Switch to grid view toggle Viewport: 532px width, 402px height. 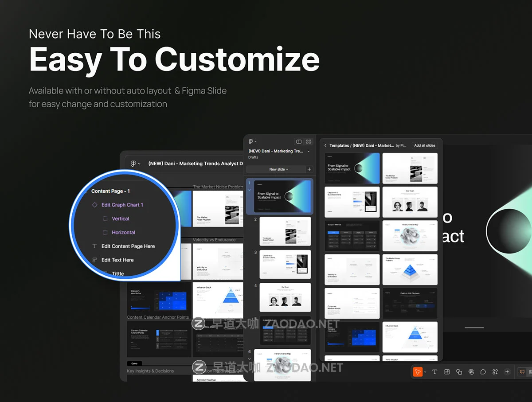pyautogui.click(x=309, y=141)
